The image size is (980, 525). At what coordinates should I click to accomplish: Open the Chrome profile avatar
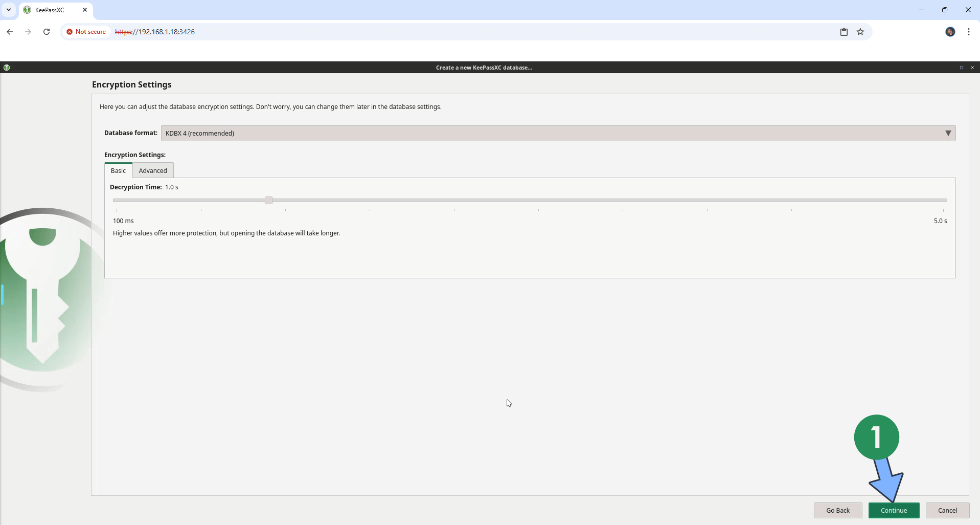950,32
